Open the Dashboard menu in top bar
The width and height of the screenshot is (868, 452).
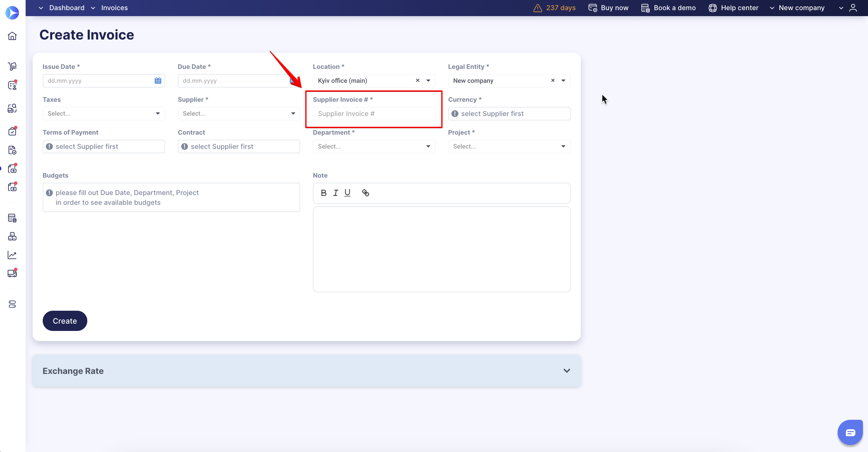coord(66,7)
